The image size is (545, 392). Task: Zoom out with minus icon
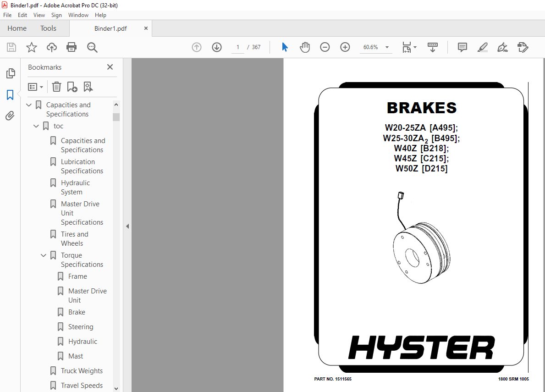pos(325,47)
